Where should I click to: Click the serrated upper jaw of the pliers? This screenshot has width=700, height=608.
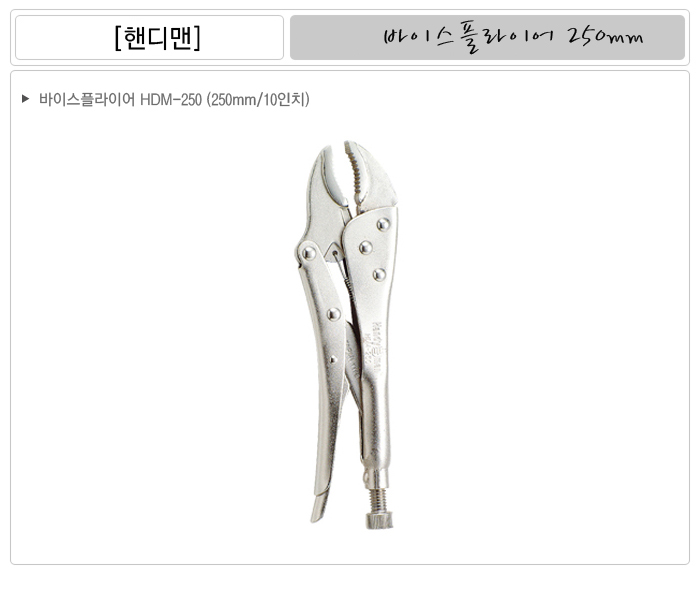pos(357,175)
